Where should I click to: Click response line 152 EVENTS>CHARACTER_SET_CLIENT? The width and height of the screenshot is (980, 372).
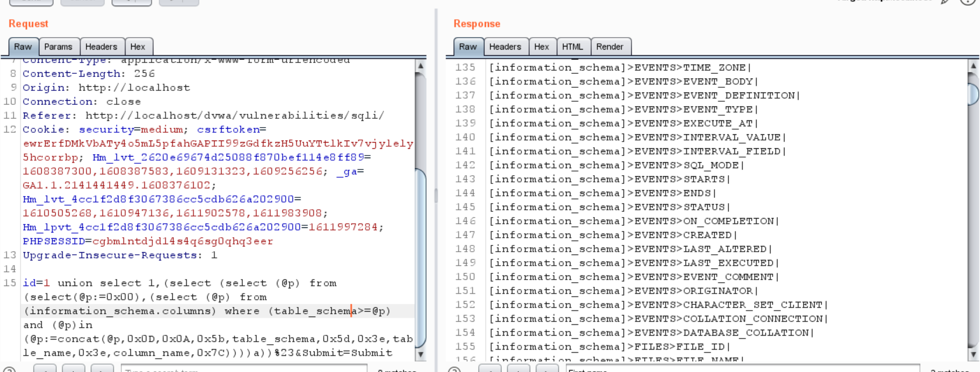[659, 305]
